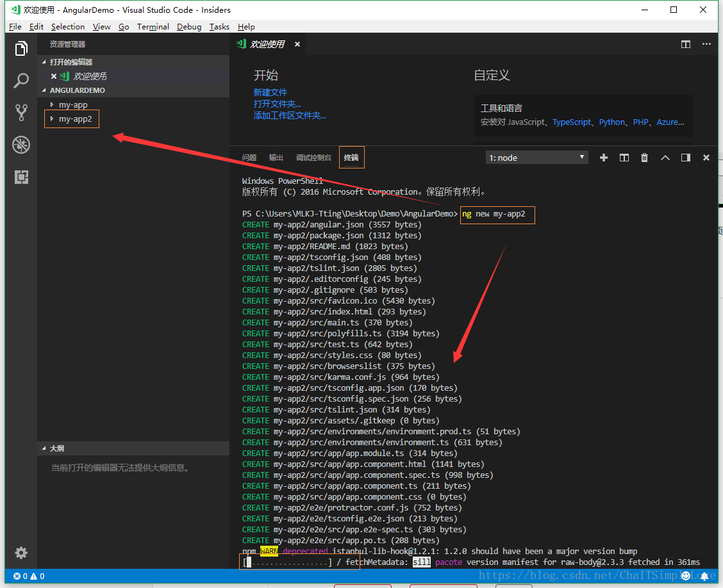Collapse the 打开的编辑器 section

(x=71, y=62)
